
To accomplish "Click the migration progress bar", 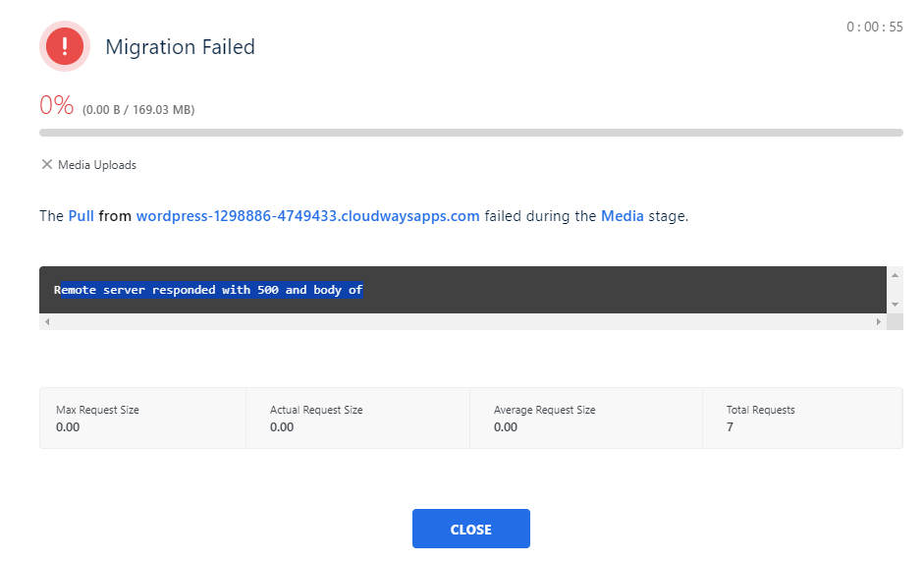I will 471,133.
